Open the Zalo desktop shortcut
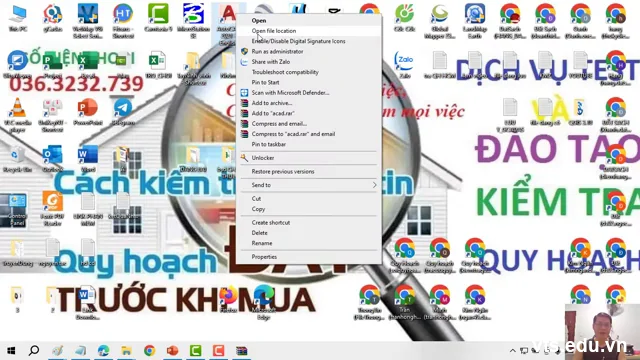The width and height of the screenshot is (640, 360). tap(404, 65)
